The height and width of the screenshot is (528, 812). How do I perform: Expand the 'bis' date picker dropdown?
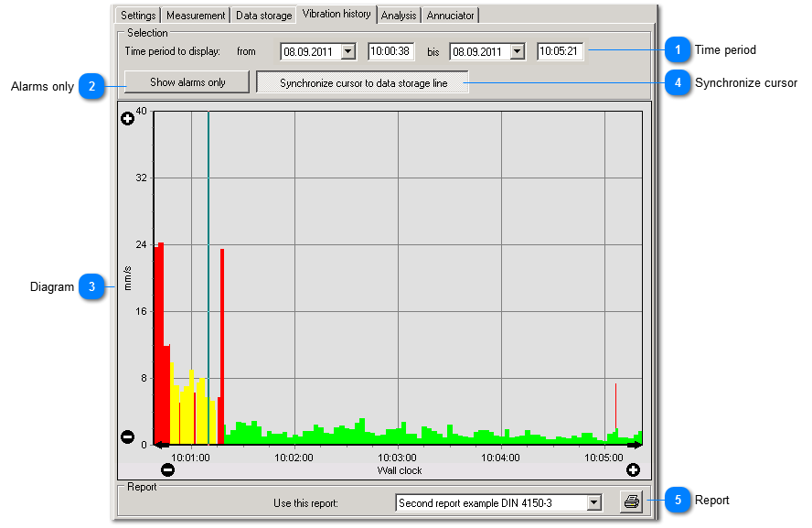point(518,50)
